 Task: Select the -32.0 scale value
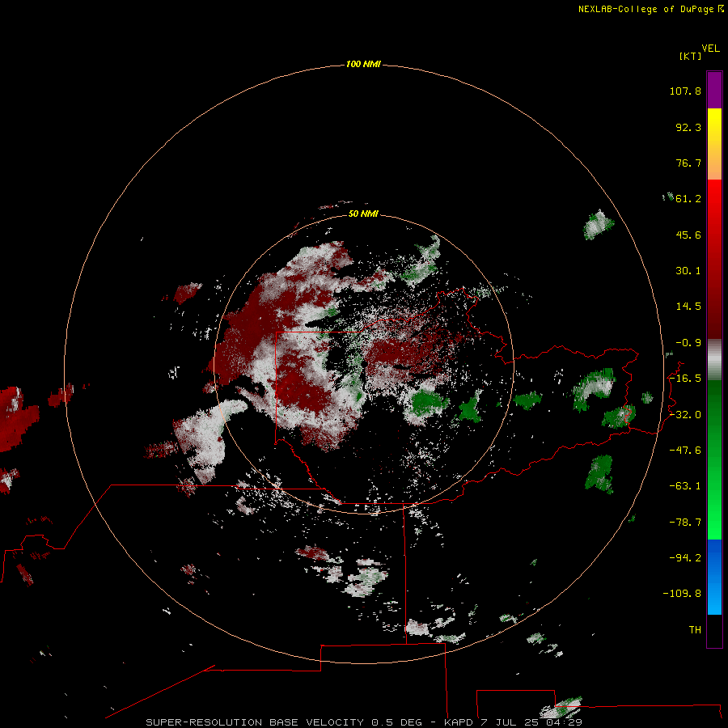(685, 415)
